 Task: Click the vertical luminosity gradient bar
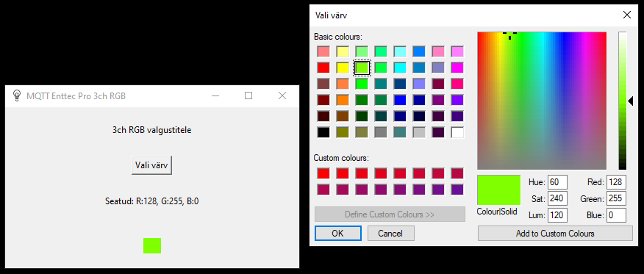(x=623, y=101)
